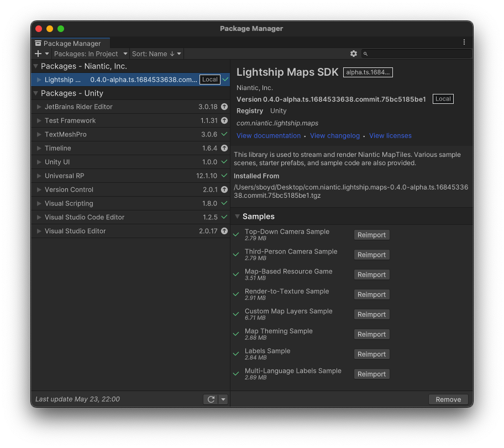Reimport the Top-Down Camera Sample

[371, 235]
